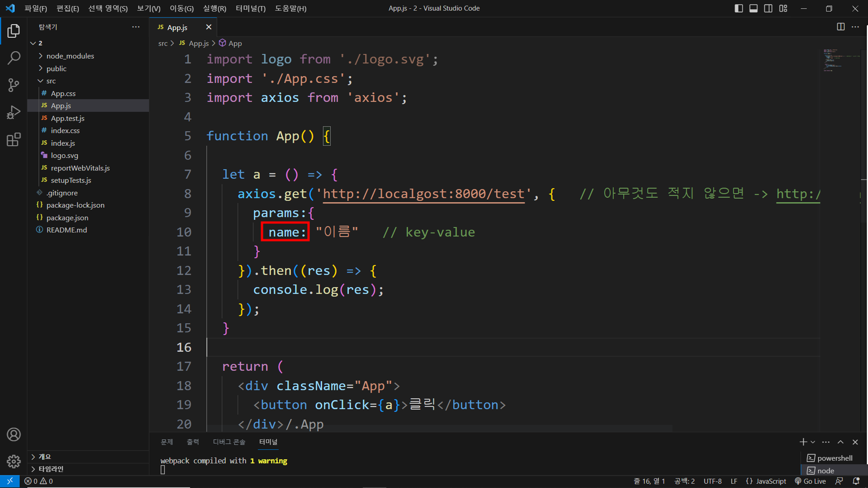Toggle the bottom panel visibility

753,8
